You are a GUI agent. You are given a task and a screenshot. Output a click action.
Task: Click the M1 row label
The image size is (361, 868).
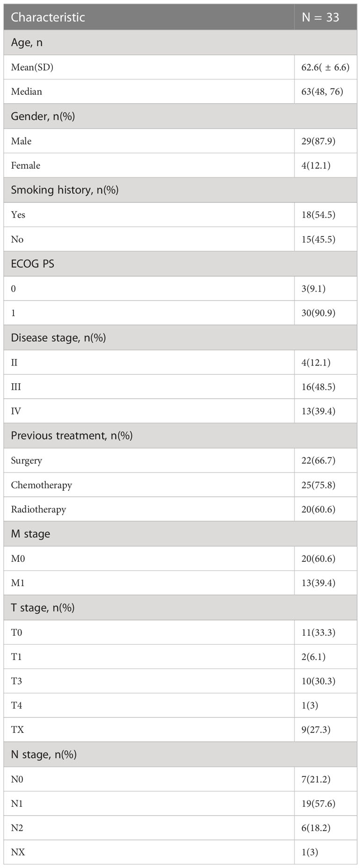coord(18,583)
